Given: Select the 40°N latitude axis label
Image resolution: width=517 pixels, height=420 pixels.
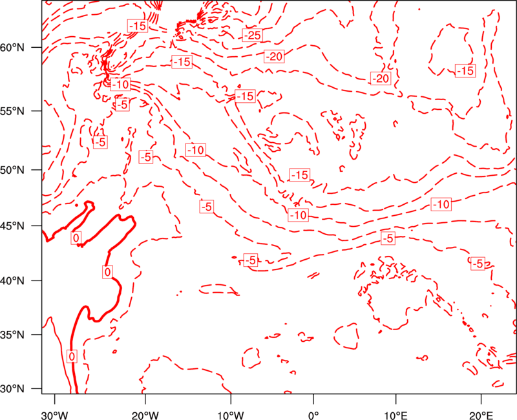Looking at the screenshot, I should pyautogui.click(x=12, y=281).
